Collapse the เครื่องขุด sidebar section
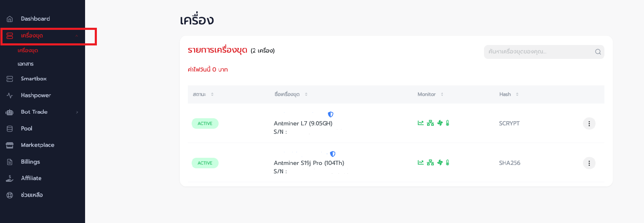The image size is (644, 223). click(77, 36)
